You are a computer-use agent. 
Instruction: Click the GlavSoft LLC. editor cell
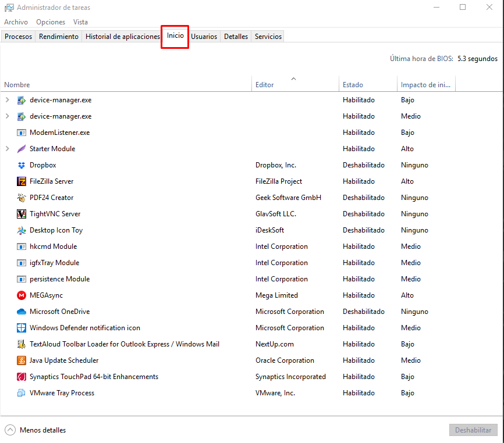(276, 214)
